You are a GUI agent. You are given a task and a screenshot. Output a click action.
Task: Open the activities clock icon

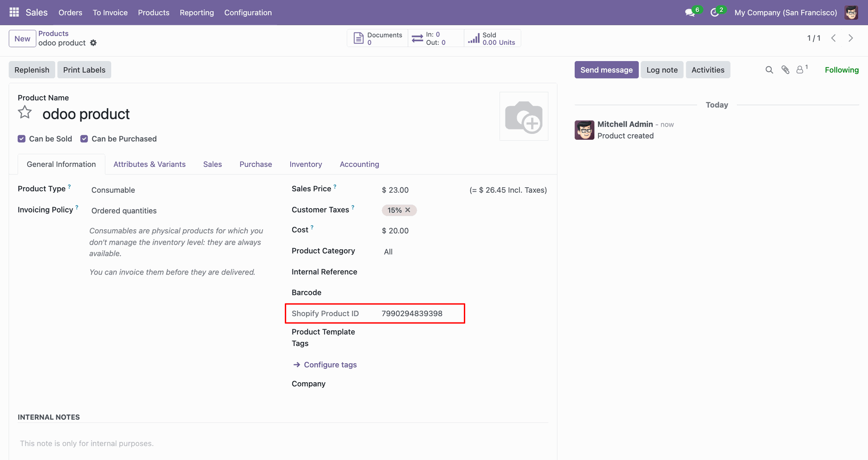pos(715,13)
